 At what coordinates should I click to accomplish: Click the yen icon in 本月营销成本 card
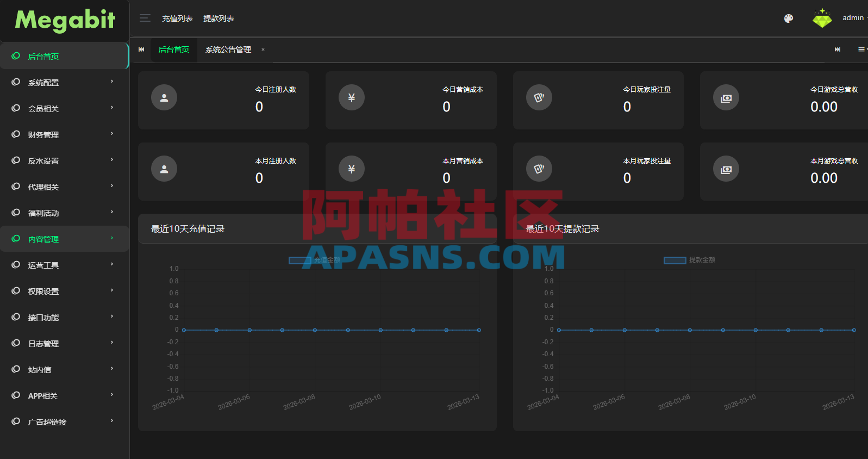[x=352, y=169]
